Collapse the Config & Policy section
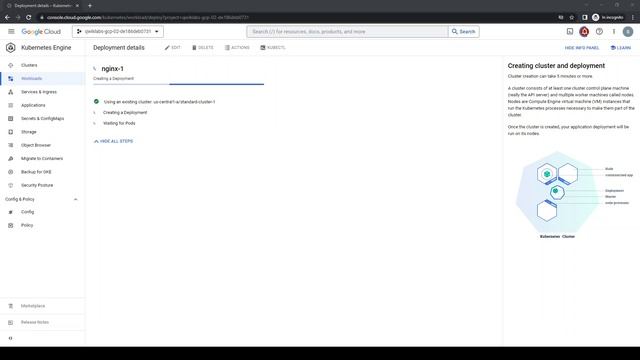Screen dimensions: 640x360 (76, 199)
